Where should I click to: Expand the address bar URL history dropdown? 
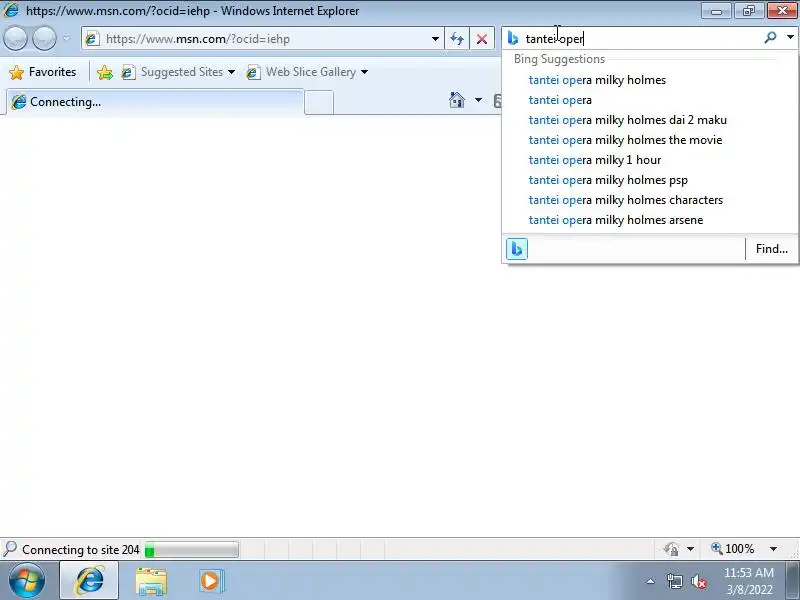(435, 39)
